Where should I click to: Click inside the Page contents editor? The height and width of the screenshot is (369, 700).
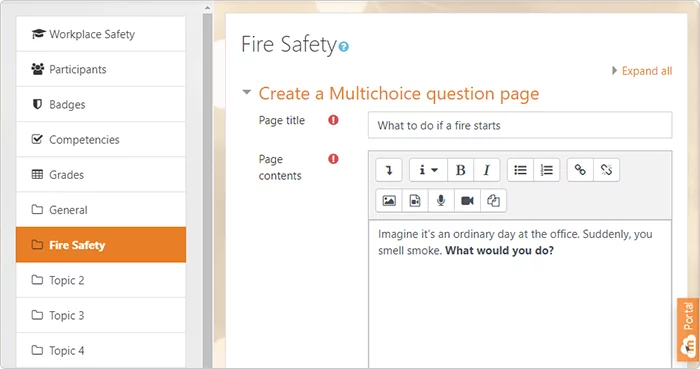pyautogui.click(x=520, y=294)
